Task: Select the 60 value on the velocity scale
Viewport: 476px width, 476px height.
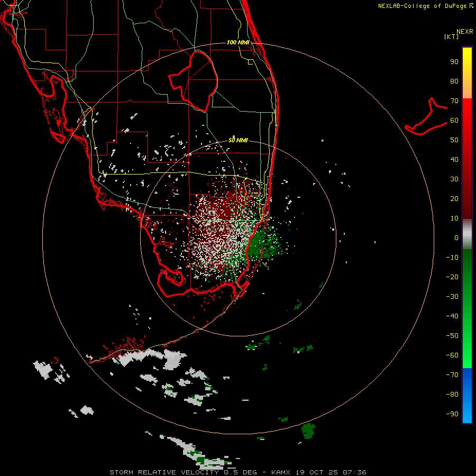Action: pyautogui.click(x=454, y=120)
